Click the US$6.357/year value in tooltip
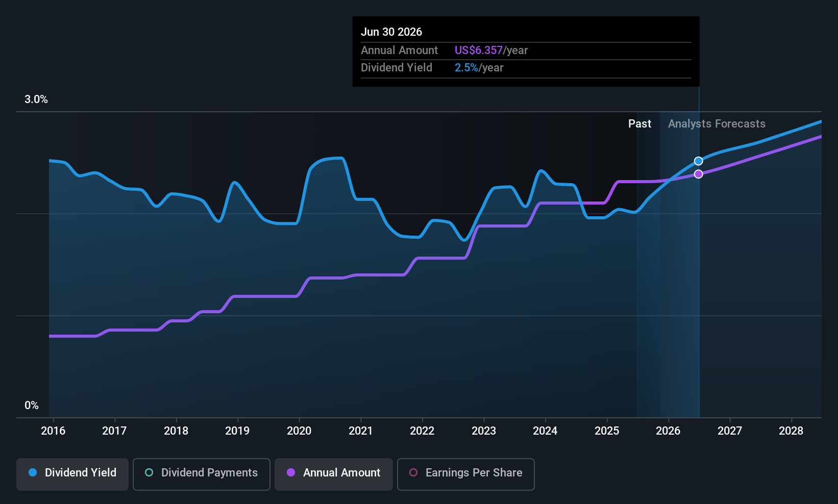This screenshot has height=504, width=838. [x=491, y=50]
